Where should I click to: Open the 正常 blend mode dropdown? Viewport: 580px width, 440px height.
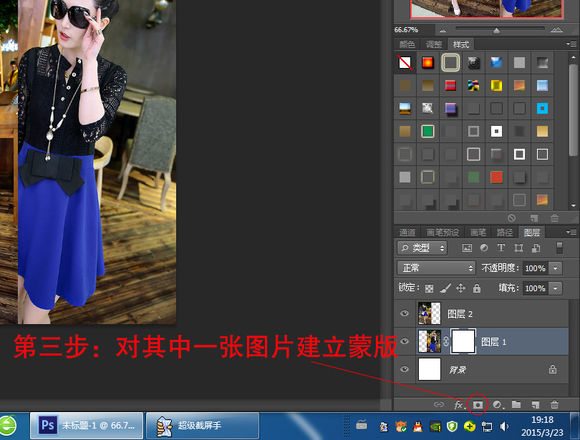click(x=436, y=268)
